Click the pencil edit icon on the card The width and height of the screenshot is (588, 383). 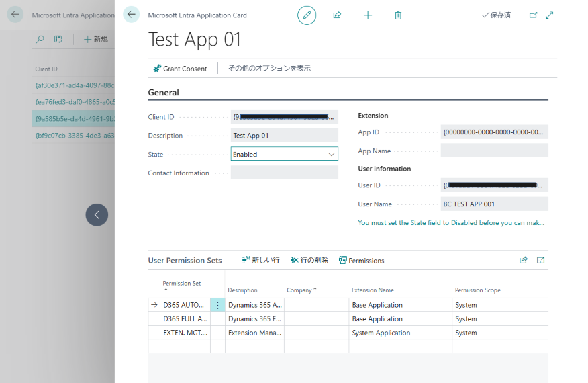(x=307, y=15)
